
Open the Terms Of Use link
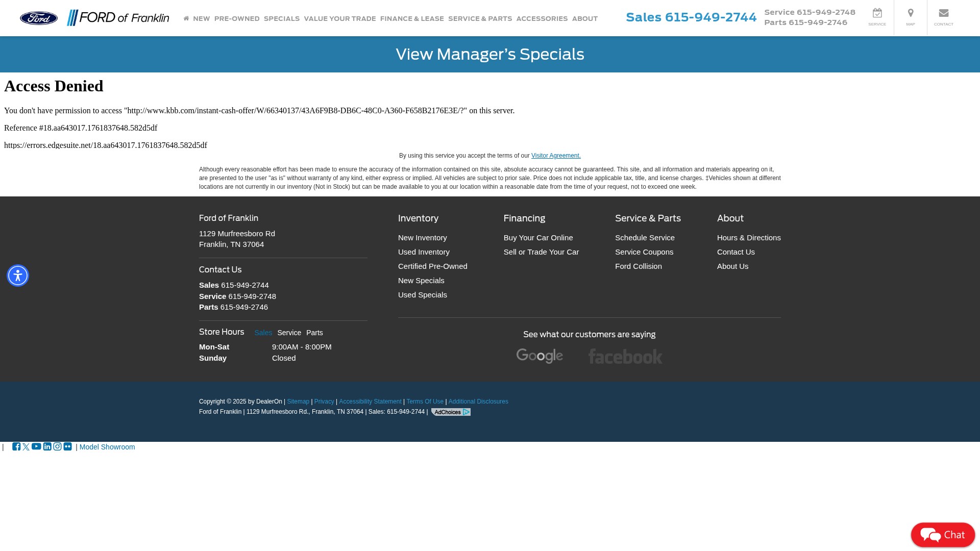pos(425,402)
